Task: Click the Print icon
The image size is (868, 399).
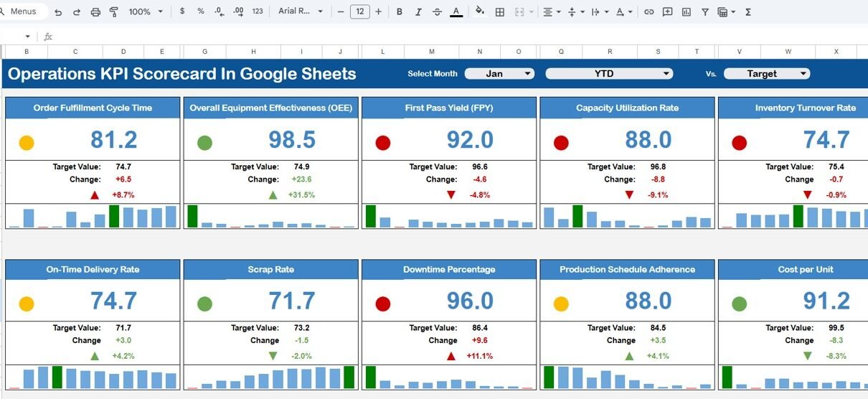Action: click(x=95, y=12)
